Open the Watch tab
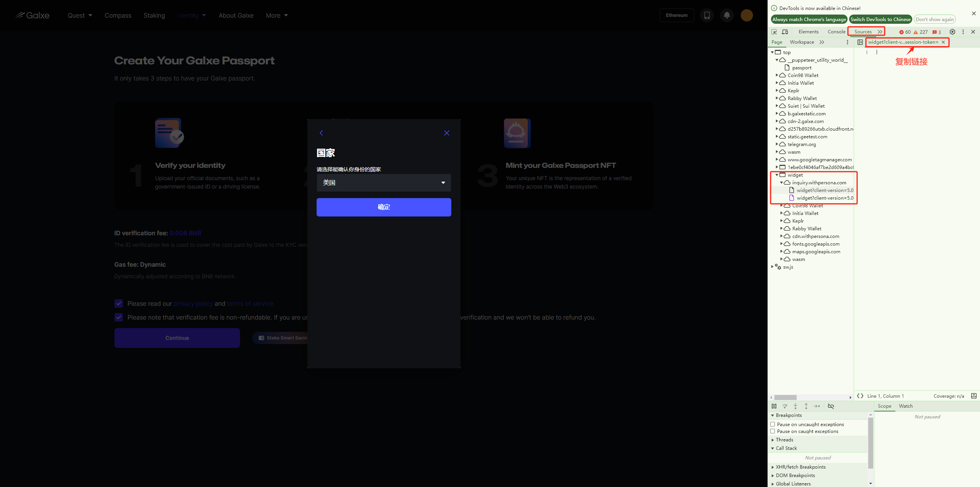Viewport: 980px width, 487px height. click(x=905, y=406)
